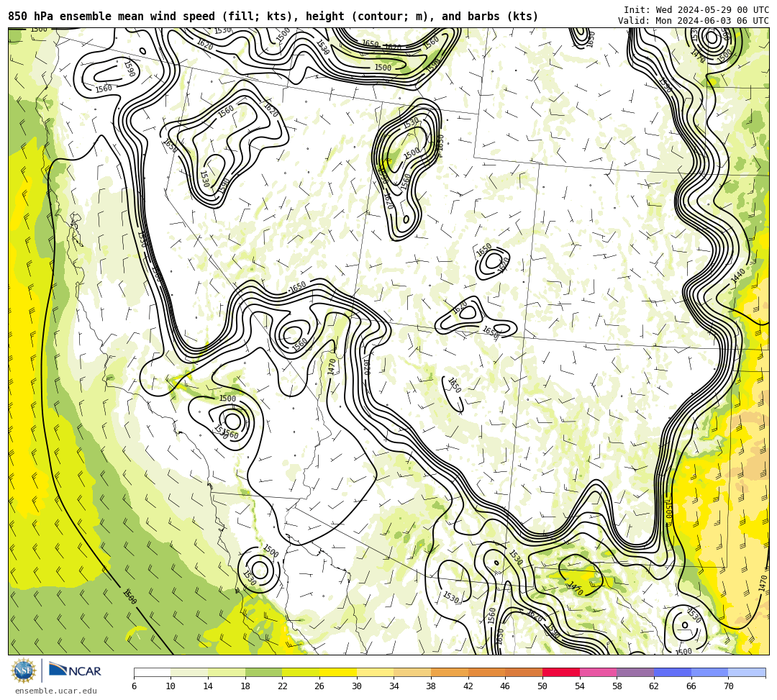This screenshot has width=777, height=700.
Task: Click the 'Init: Wed 2024-05-29 00 UTC' text
Action: [x=696, y=10]
